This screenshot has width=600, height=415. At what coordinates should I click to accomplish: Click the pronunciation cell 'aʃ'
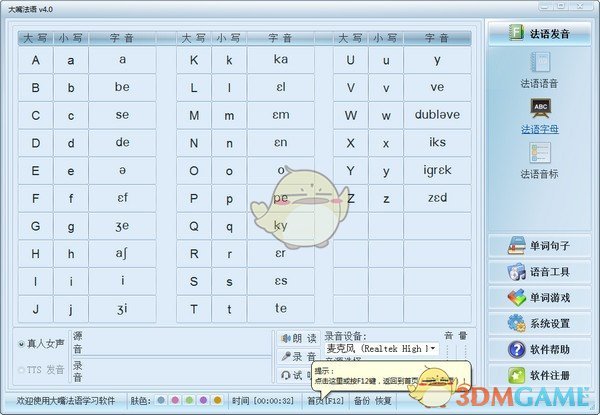click(x=122, y=254)
